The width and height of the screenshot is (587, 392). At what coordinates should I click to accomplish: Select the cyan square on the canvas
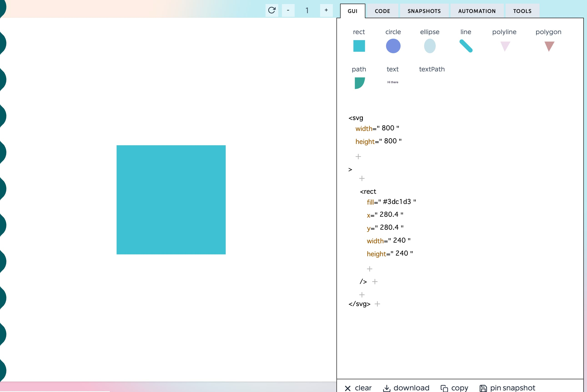(171, 200)
